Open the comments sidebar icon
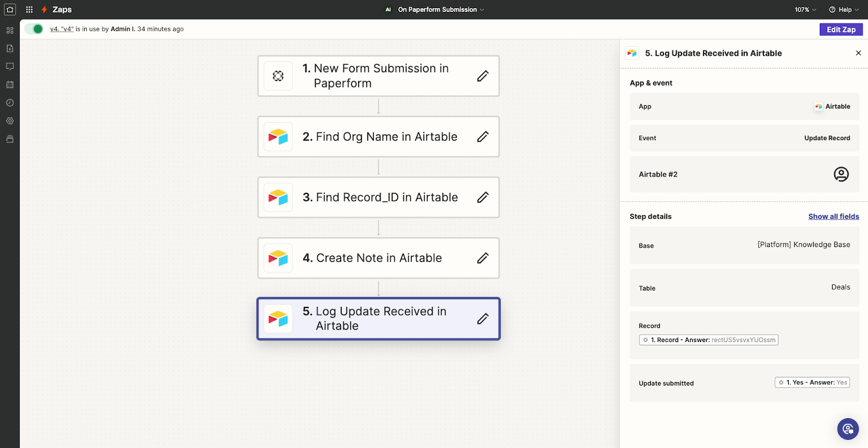 coord(10,66)
